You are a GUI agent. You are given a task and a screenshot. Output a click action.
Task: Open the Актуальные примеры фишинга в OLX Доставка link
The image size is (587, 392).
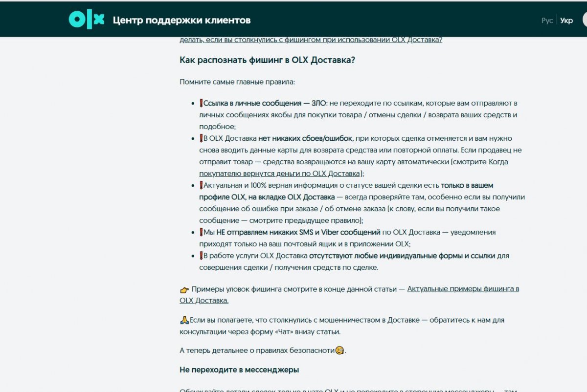coord(349,295)
